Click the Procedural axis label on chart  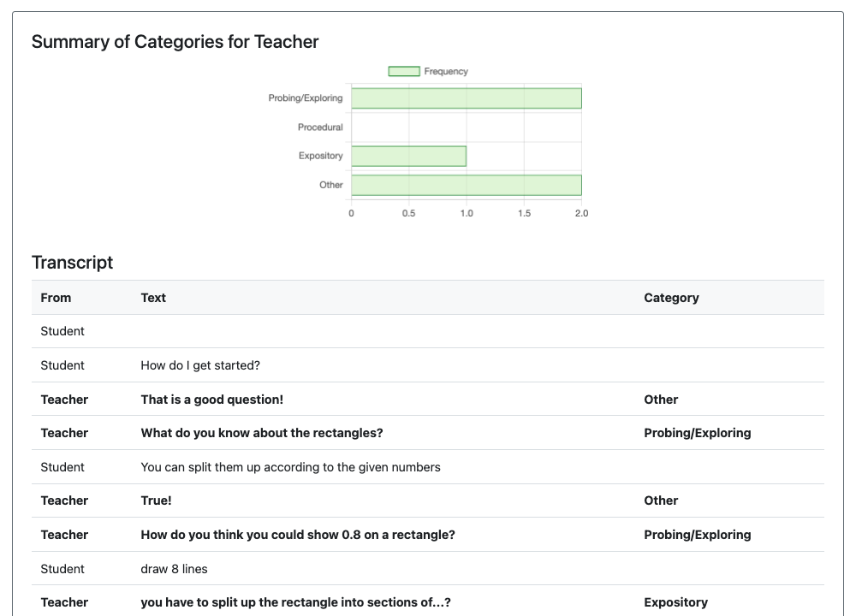coord(320,127)
